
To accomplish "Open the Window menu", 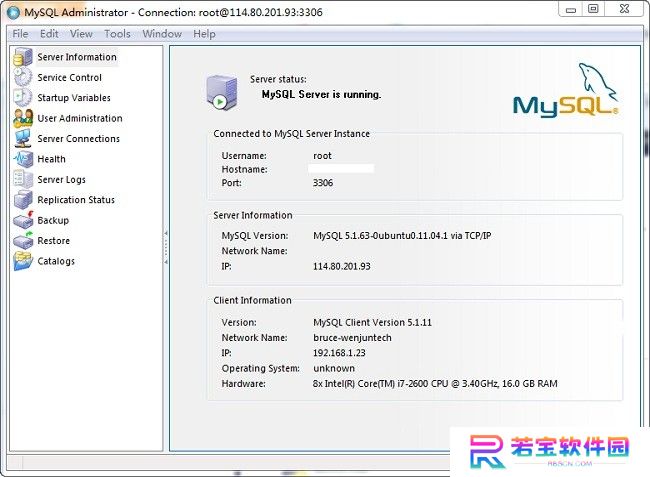I will (x=162, y=34).
